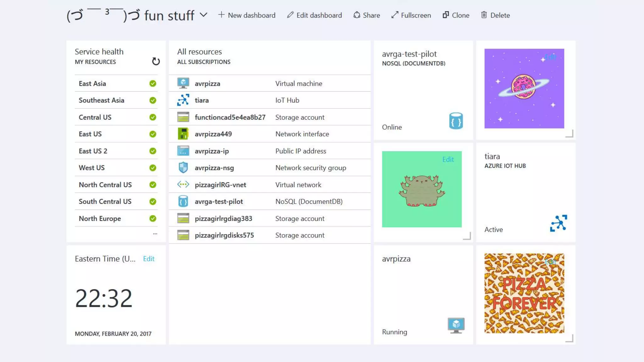Click green check status for East US 2
This screenshot has height=362, width=644.
tap(153, 151)
